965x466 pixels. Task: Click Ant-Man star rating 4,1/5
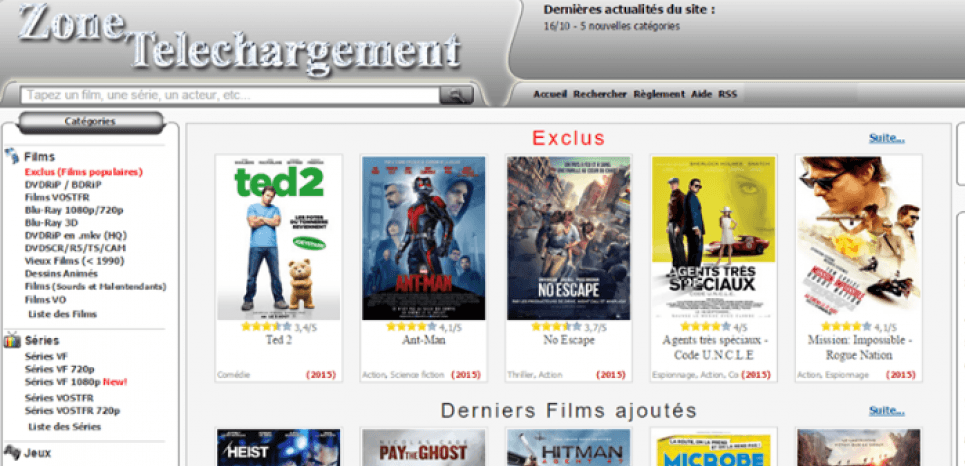coord(423,327)
